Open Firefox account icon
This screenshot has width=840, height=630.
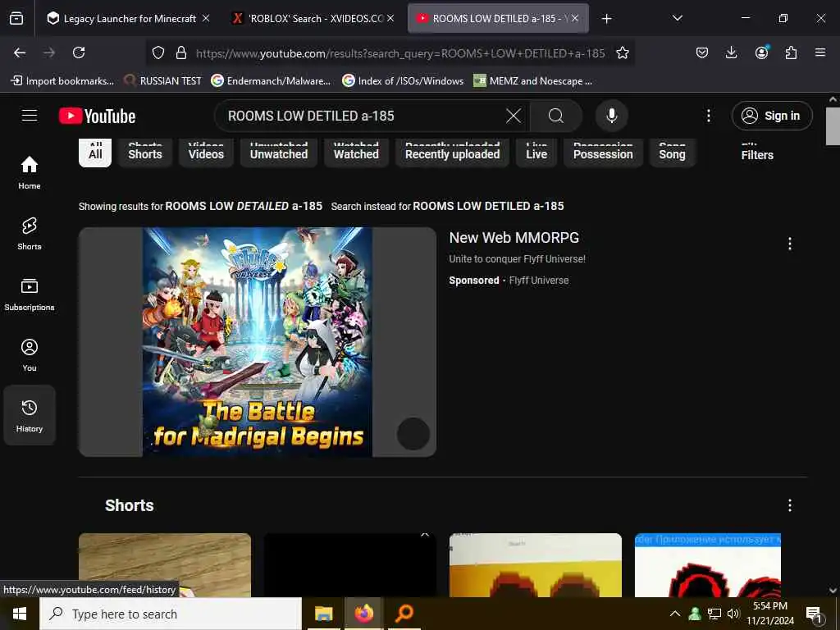pyautogui.click(x=761, y=52)
